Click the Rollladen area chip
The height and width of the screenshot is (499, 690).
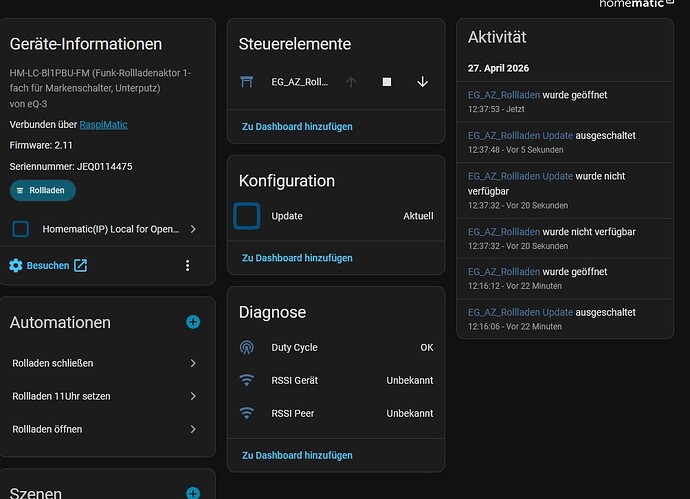pyautogui.click(x=43, y=191)
